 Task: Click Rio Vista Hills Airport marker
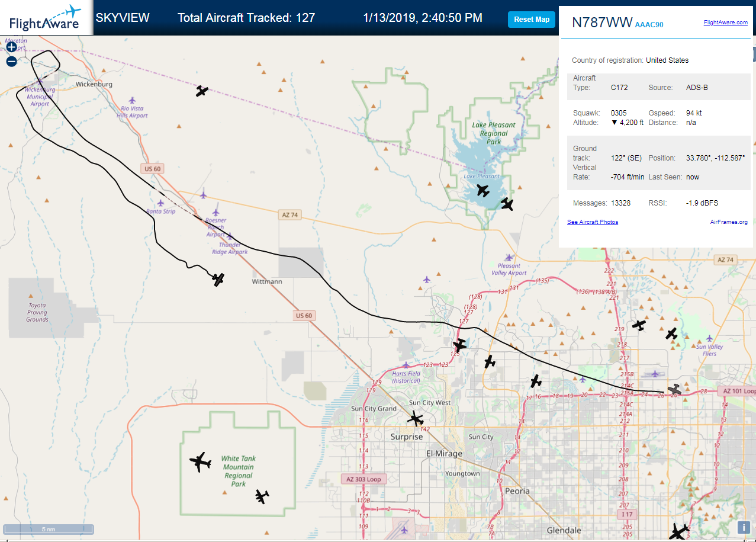pos(131,101)
